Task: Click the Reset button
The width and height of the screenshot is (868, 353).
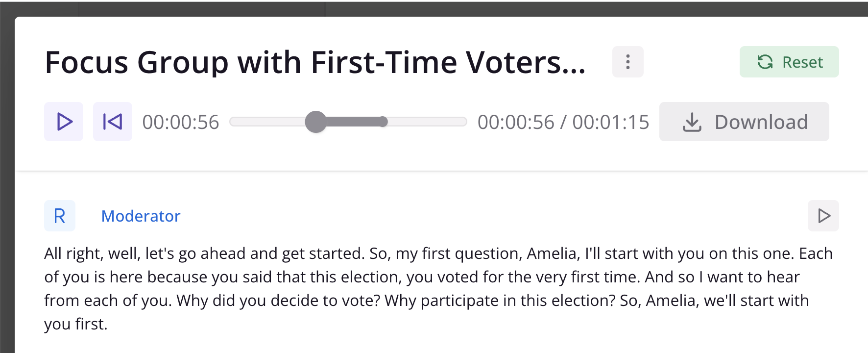Action: point(789,62)
